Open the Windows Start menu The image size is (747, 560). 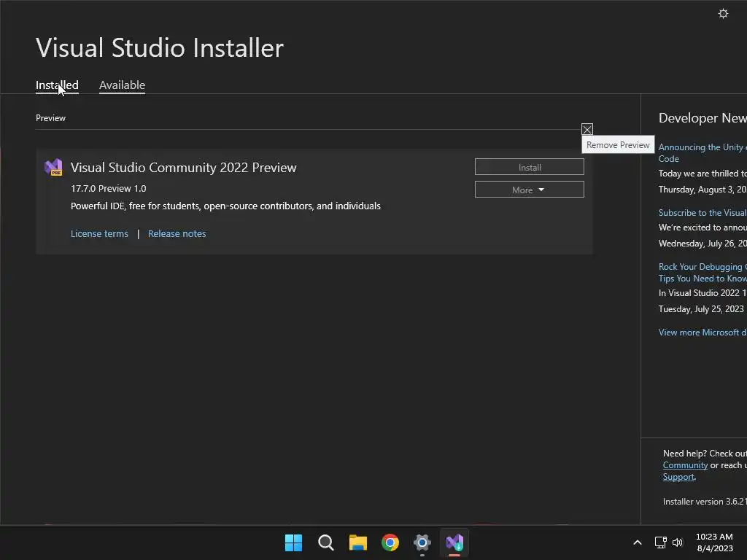tap(293, 542)
